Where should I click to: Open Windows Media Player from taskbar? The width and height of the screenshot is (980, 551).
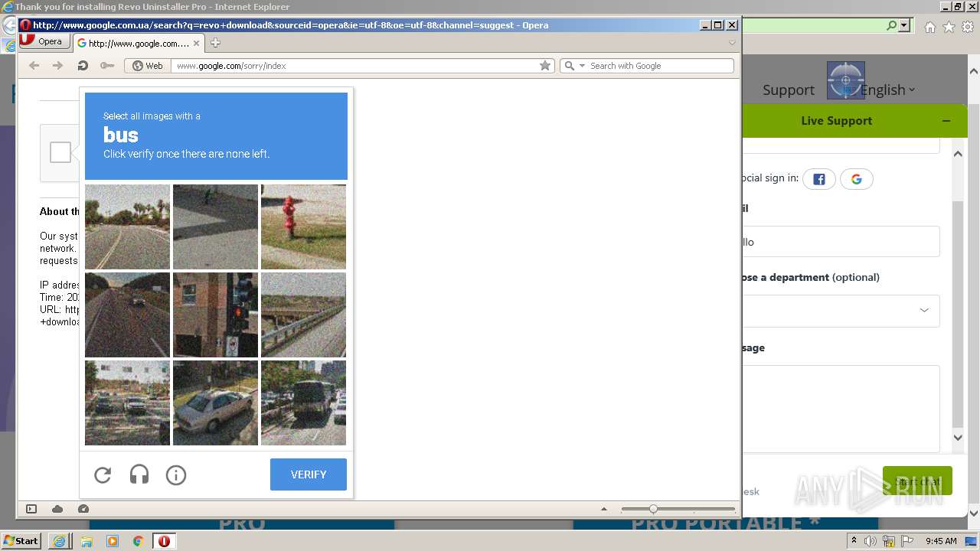coord(113,541)
